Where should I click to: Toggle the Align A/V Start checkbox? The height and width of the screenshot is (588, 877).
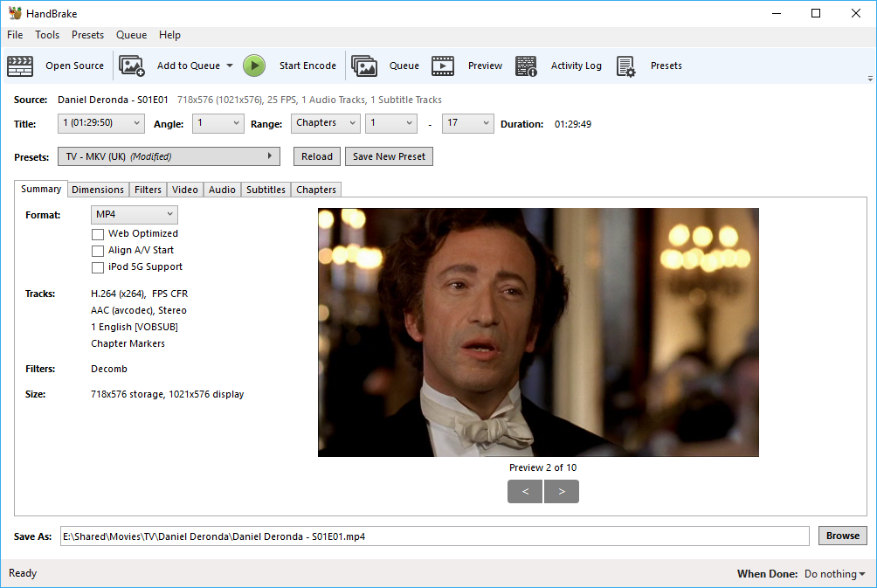click(98, 251)
